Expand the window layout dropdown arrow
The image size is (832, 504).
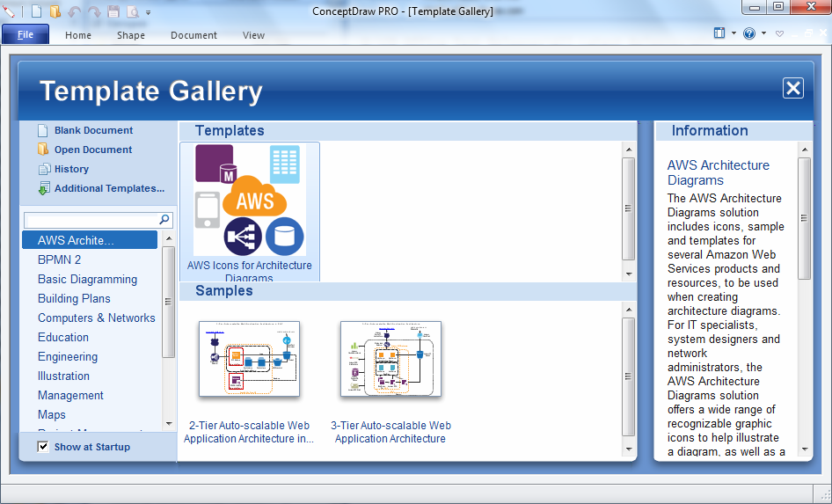[x=733, y=33]
